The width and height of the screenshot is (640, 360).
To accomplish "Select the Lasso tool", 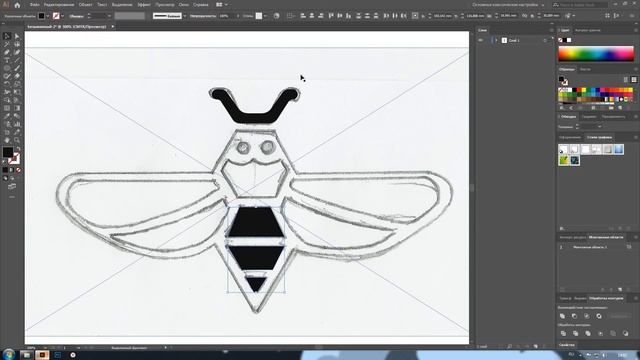I will tap(17, 44).
